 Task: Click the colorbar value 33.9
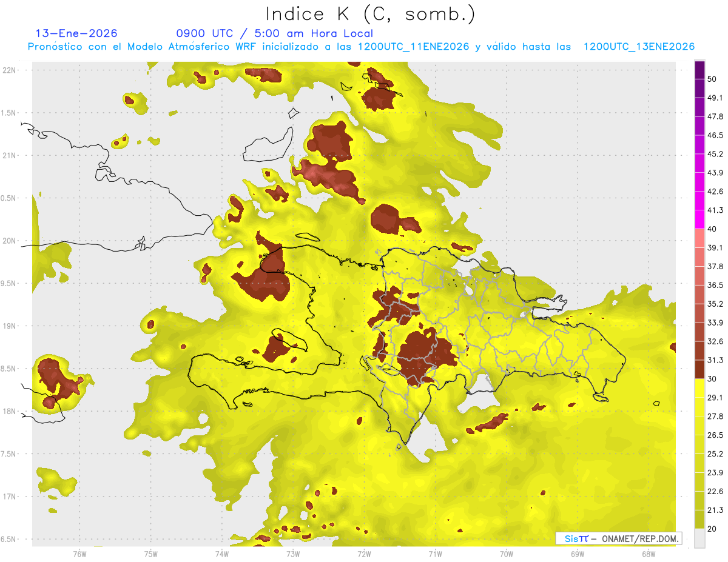tap(715, 323)
